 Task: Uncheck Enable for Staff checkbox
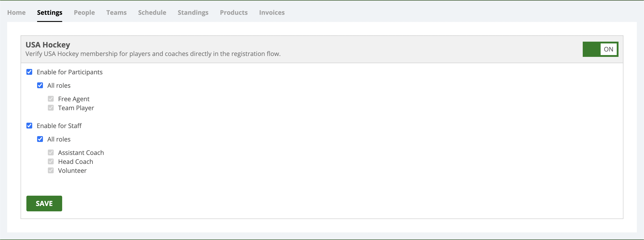tap(29, 126)
